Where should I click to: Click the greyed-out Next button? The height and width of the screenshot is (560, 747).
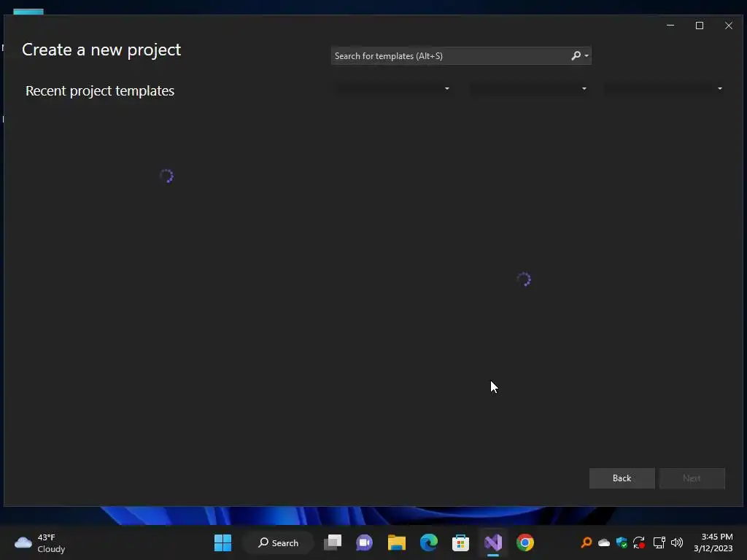click(x=692, y=478)
